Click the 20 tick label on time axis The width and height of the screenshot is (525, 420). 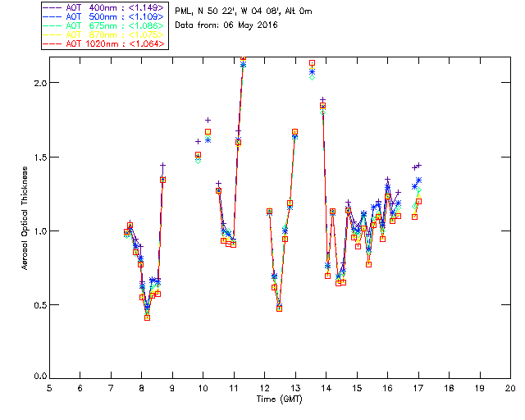click(x=510, y=387)
